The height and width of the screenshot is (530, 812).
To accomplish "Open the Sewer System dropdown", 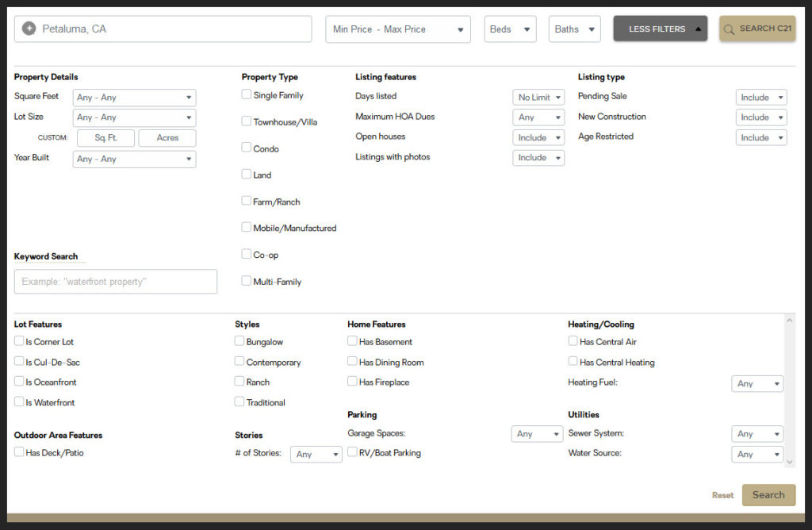I will 757,434.
